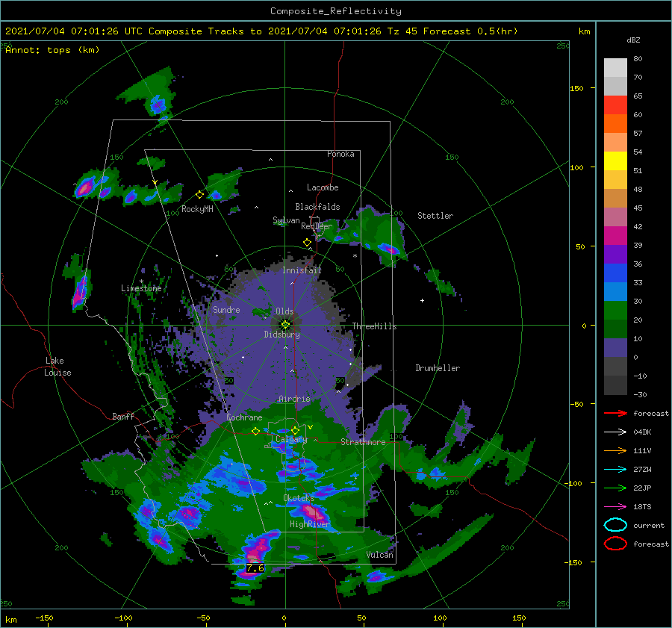Select the Banff label

coord(123,416)
